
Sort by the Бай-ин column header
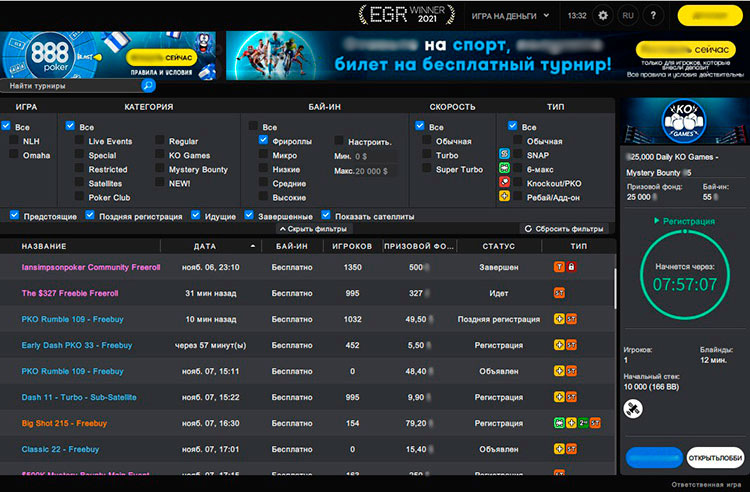pos(292,246)
